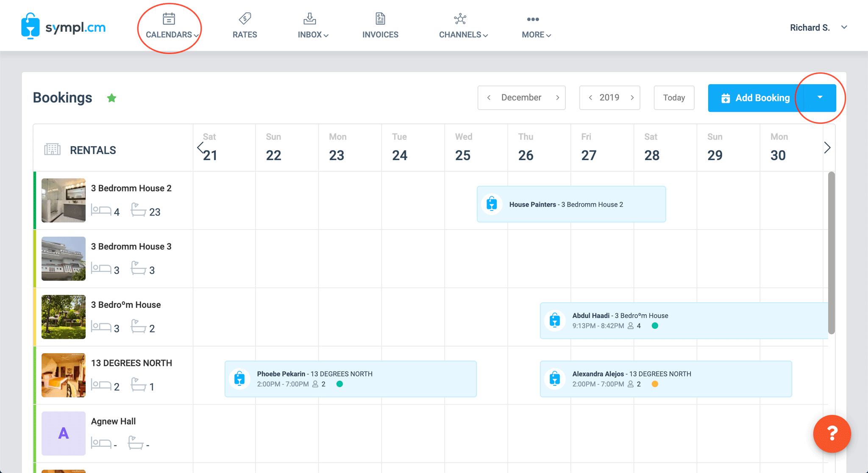Click the Agnew Hall rental name
Viewport: 868px width, 473px height.
pos(113,421)
